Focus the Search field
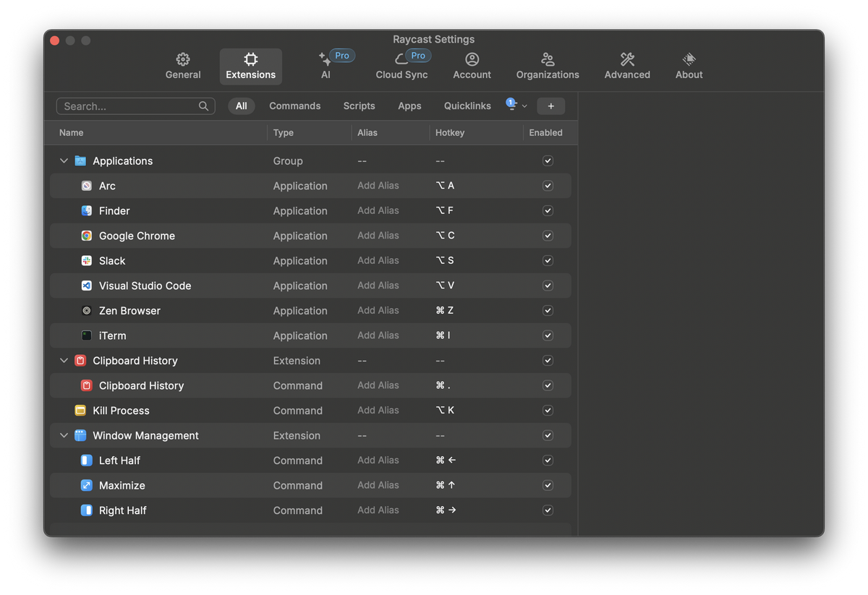 click(135, 106)
